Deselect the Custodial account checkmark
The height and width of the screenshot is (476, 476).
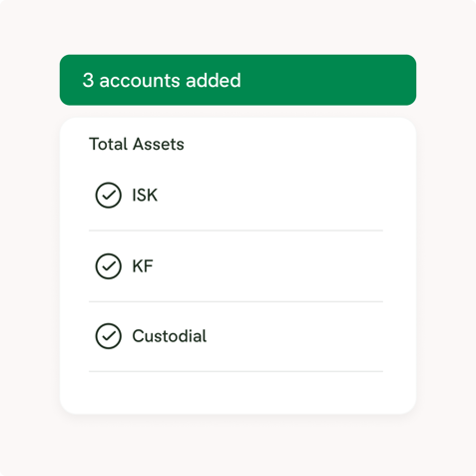(108, 336)
